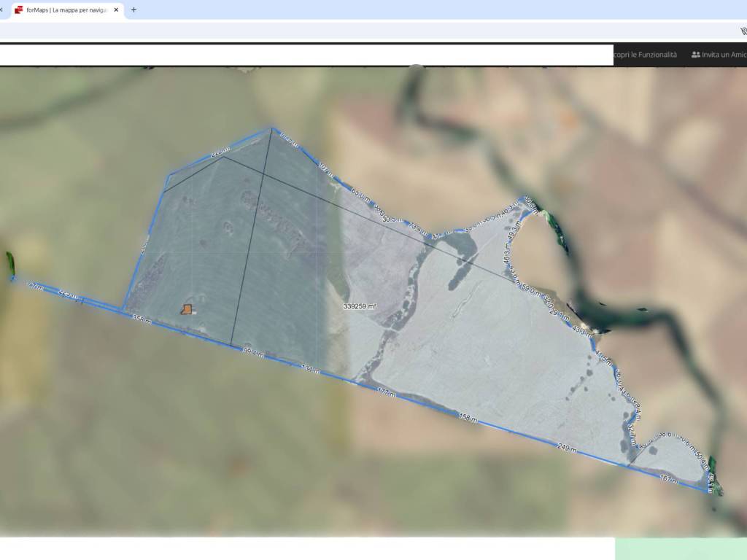The width and height of the screenshot is (747, 560).
Task: Open a new browser tab
Action: (x=133, y=10)
